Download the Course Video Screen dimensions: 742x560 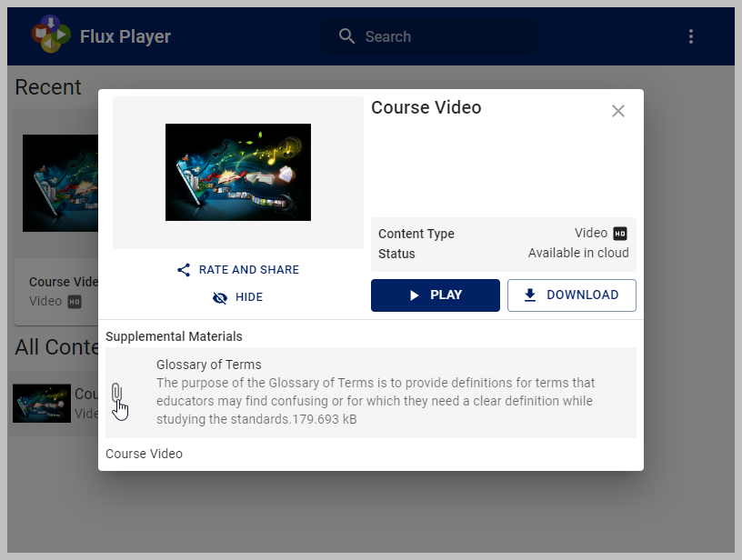click(x=571, y=295)
